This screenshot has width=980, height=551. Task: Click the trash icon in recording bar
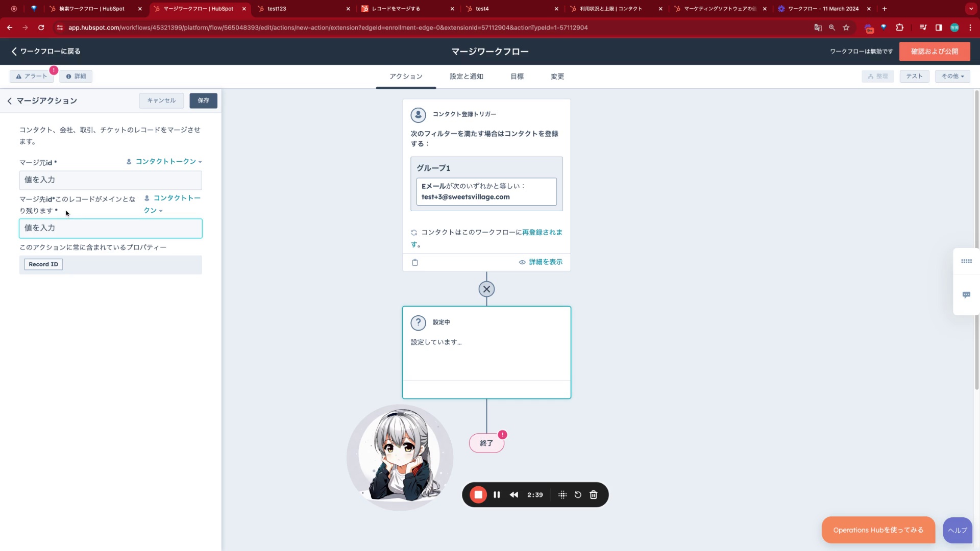coord(593,494)
